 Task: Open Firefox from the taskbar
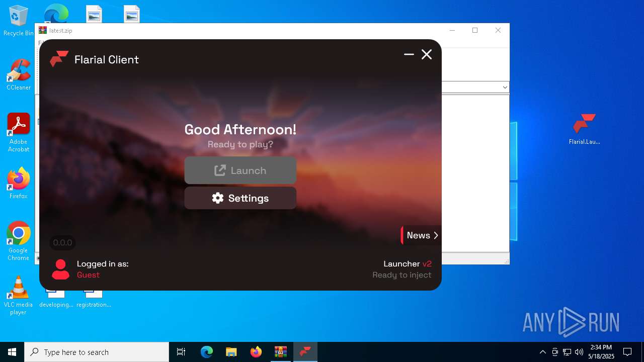click(256, 352)
